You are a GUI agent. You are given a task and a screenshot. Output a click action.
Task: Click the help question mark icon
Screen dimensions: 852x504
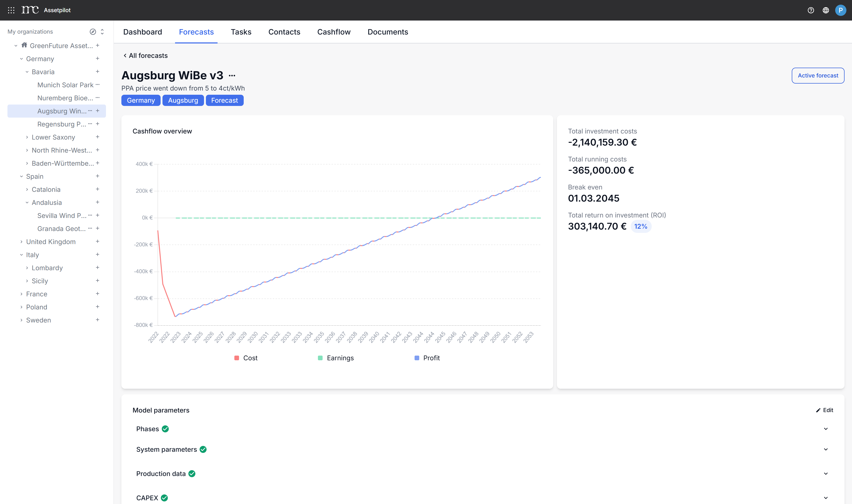(x=810, y=10)
